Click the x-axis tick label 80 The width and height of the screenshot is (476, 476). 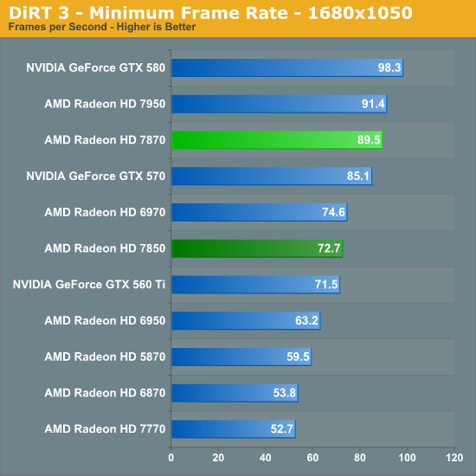(x=360, y=458)
